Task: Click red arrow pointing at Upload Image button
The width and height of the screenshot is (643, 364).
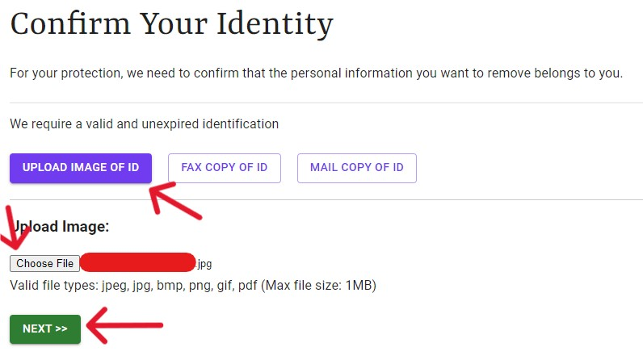Action: coord(175,201)
